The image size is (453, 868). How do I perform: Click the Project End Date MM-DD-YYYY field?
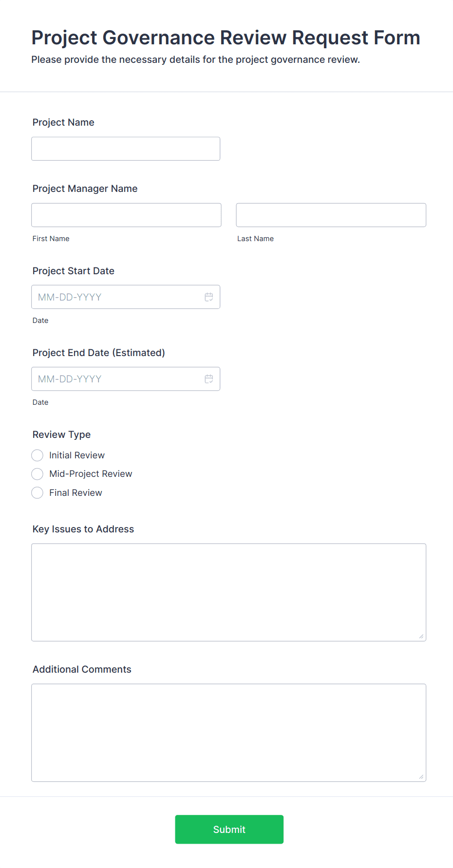tap(112, 378)
